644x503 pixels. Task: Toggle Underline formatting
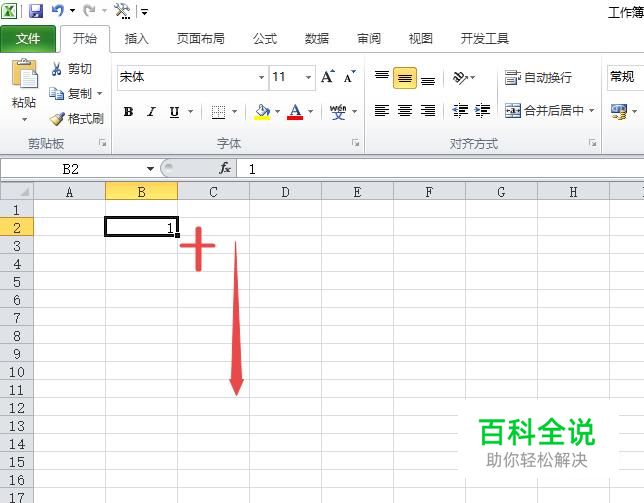click(175, 111)
